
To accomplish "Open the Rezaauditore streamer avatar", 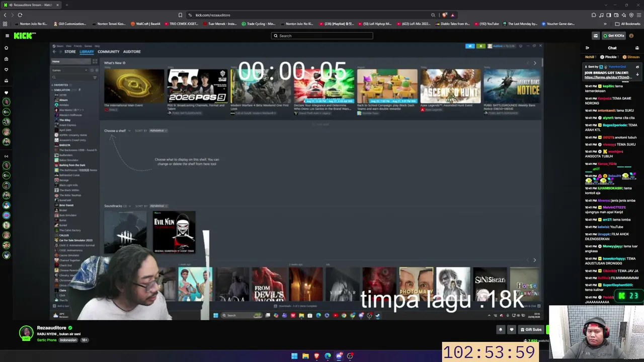I will [26, 333].
